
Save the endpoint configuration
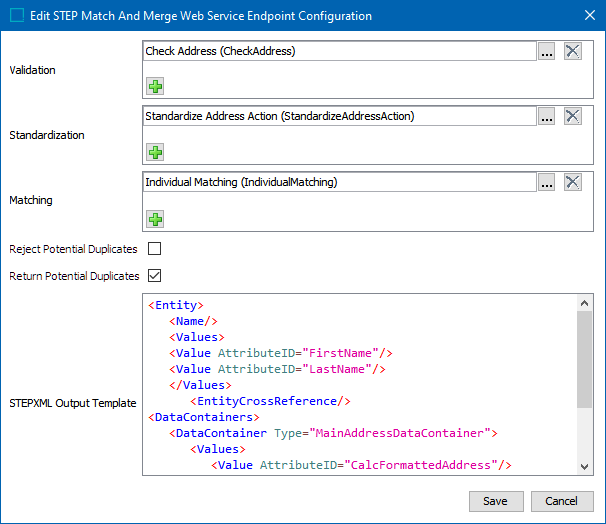495,501
